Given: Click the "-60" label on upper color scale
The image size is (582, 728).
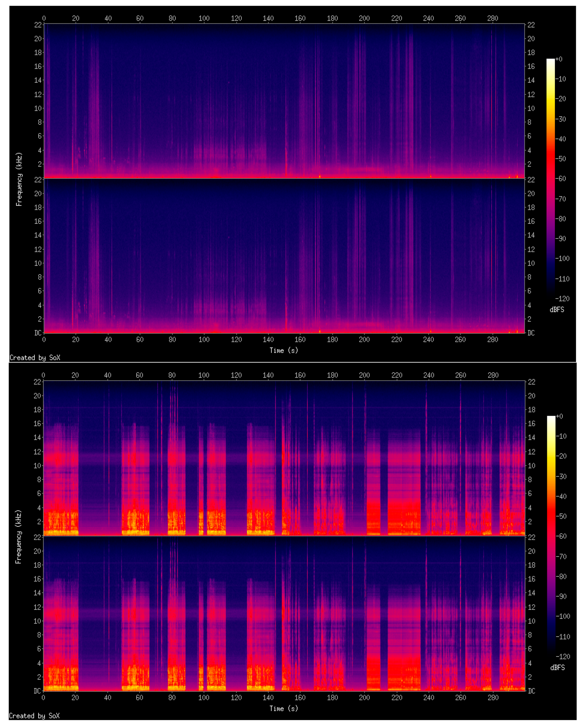Looking at the screenshot, I should click(561, 179).
